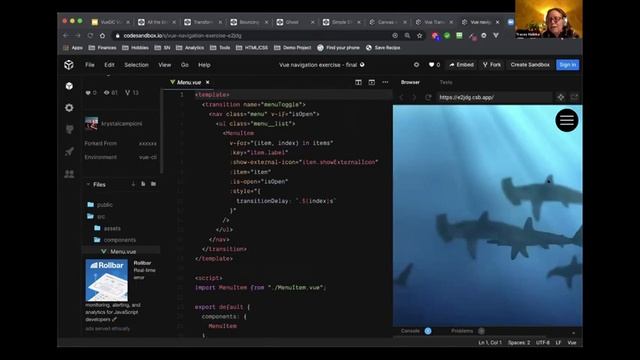
Task: Open the Demo Project bookmarks folder
Action: pyautogui.click(x=293, y=48)
